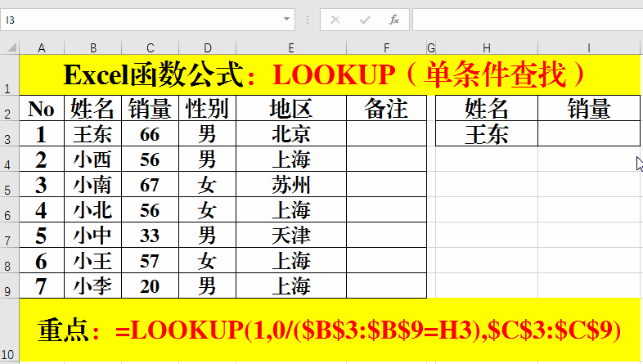Click sales cell '57'
The height and width of the screenshot is (364, 643).
tap(150, 261)
